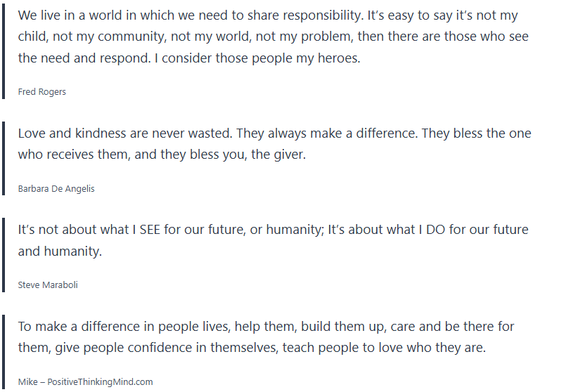566x392 pixels.
Task: Click the vertical bar beside the Mike quote
Action: click(3, 351)
